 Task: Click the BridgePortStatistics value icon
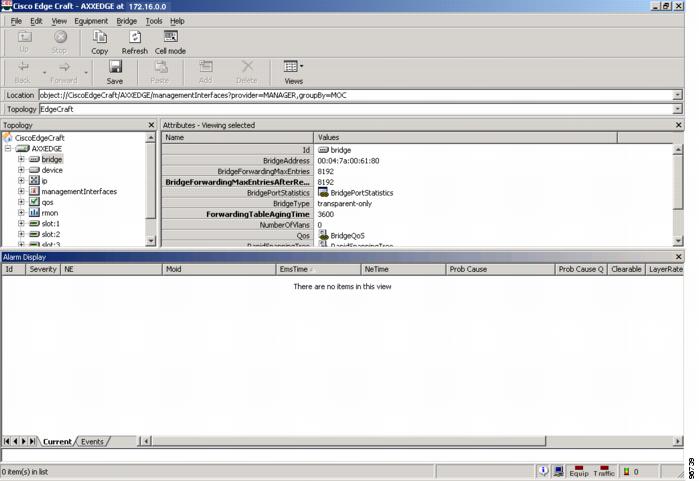pyautogui.click(x=323, y=193)
